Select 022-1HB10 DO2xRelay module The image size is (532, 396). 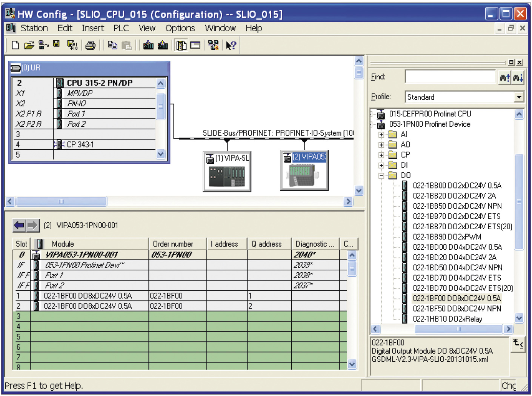pos(447,319)
